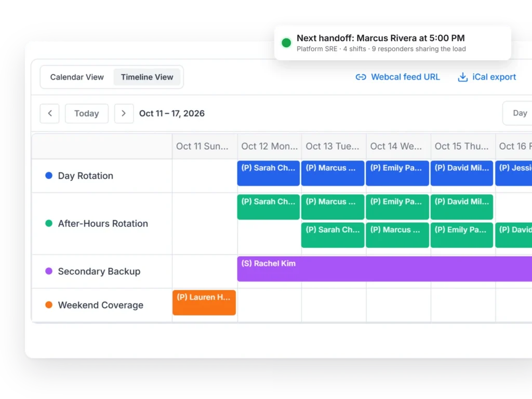Open Oct 13 upper Marcus After-Hours shift

pos(333,207)
